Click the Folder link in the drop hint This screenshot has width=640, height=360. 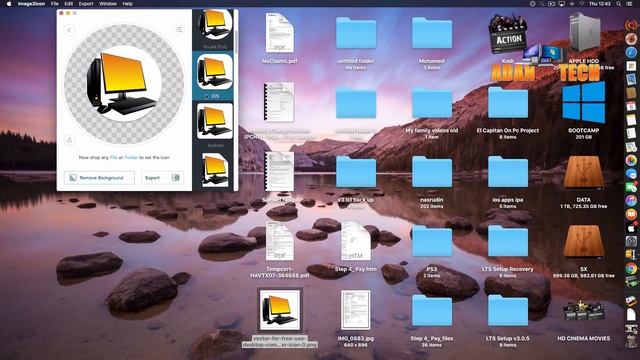(131, 158)
